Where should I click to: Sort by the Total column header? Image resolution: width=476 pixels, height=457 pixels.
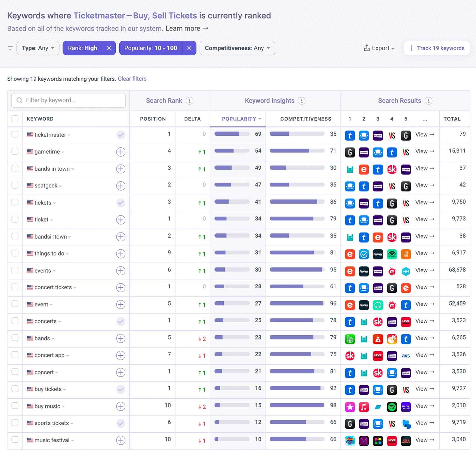(x=452, y=119)
